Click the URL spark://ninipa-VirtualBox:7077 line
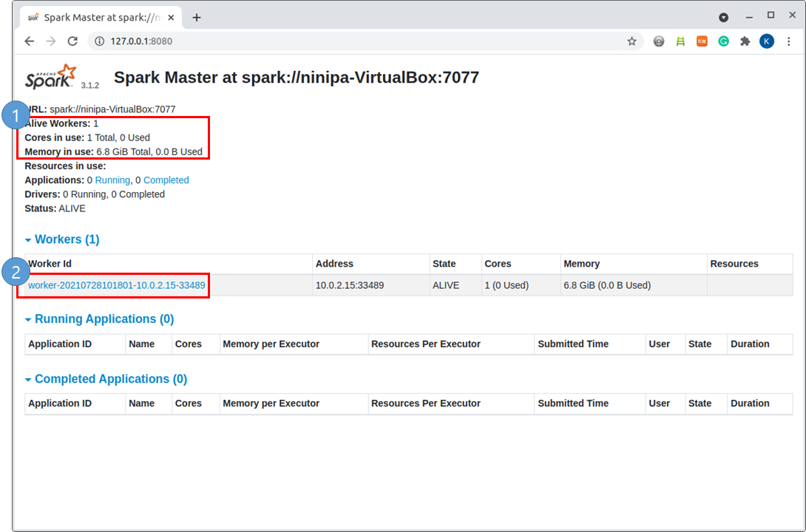This screenshot has height=532, width=806. click(101, 109)
